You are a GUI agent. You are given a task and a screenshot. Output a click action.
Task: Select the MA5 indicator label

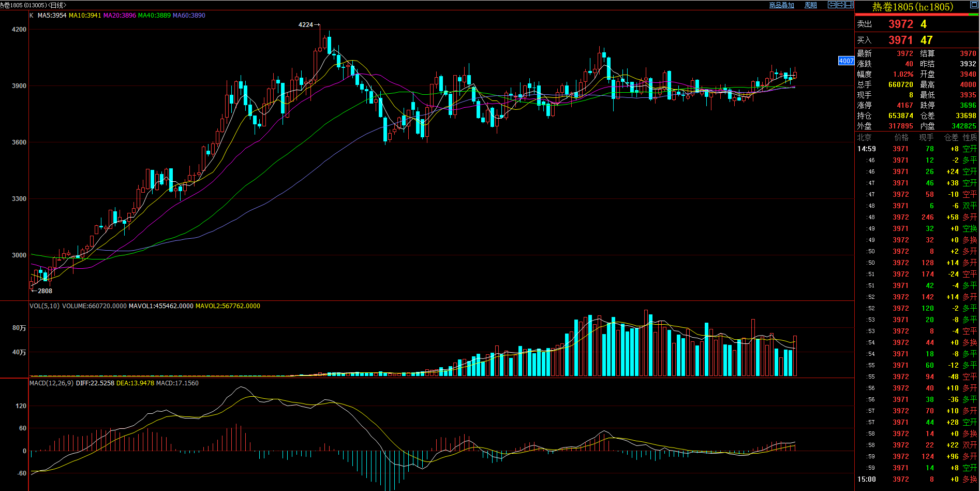click(x=52, y=16)
